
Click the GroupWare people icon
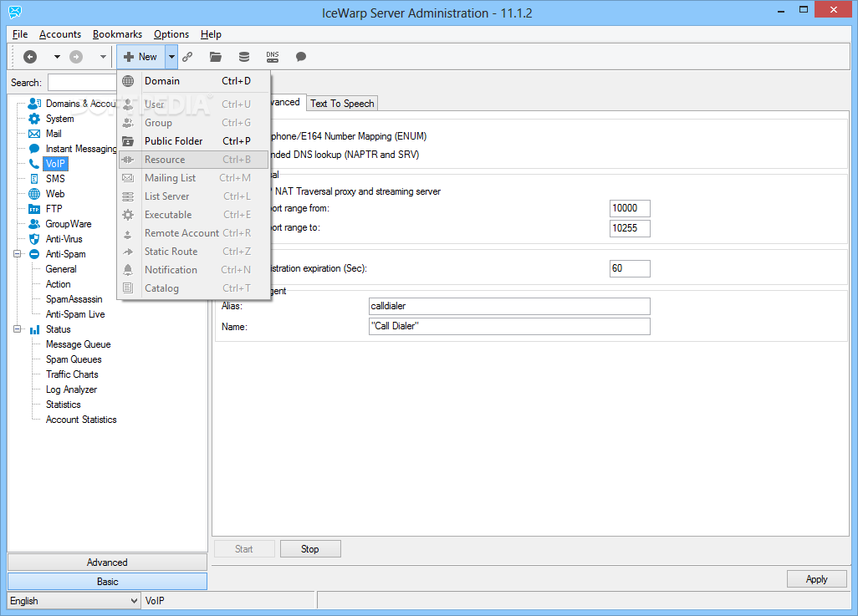tap(34, 224)
